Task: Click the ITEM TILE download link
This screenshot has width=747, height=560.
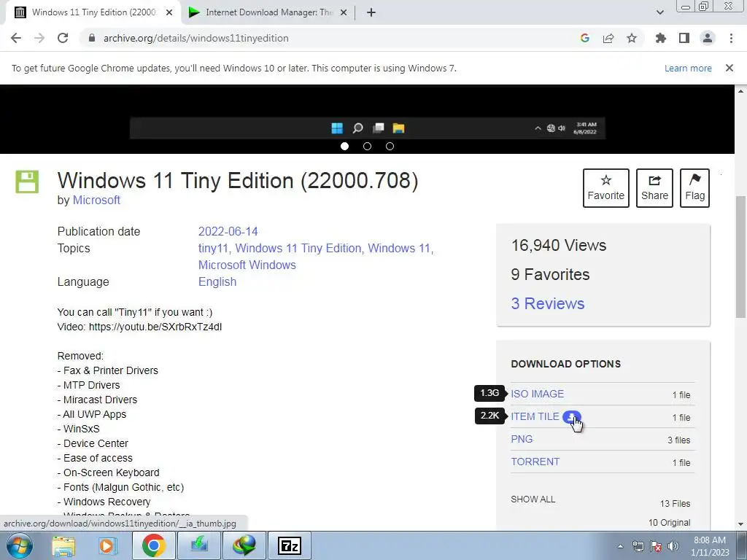Action: pos(535,416)
